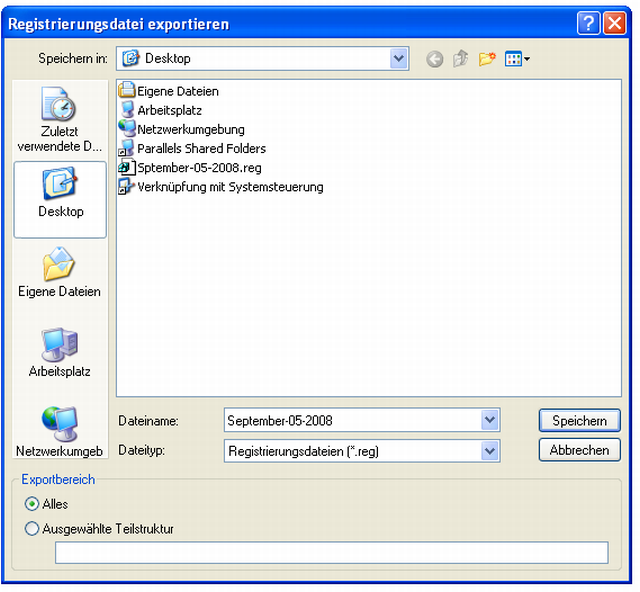640x592 pixels.
Task: Click the Abbrechen button
Action: coord(580,450)
